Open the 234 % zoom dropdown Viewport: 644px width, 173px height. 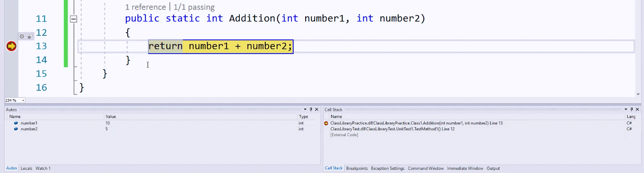(23, 100)
